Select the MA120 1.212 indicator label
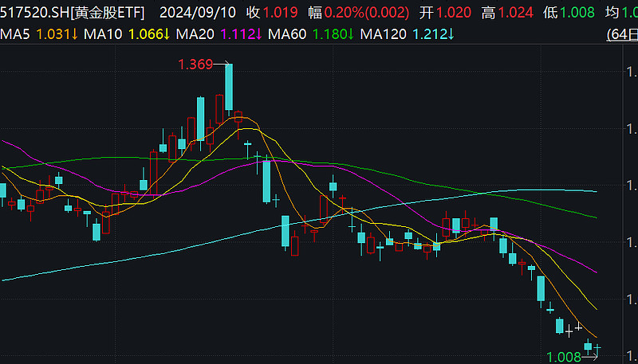 tap(408, 34)
